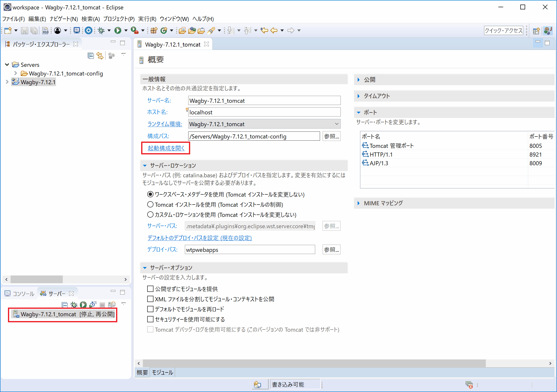
Task: Click the ホスト名 localhost input field
Action: point(265,112)
